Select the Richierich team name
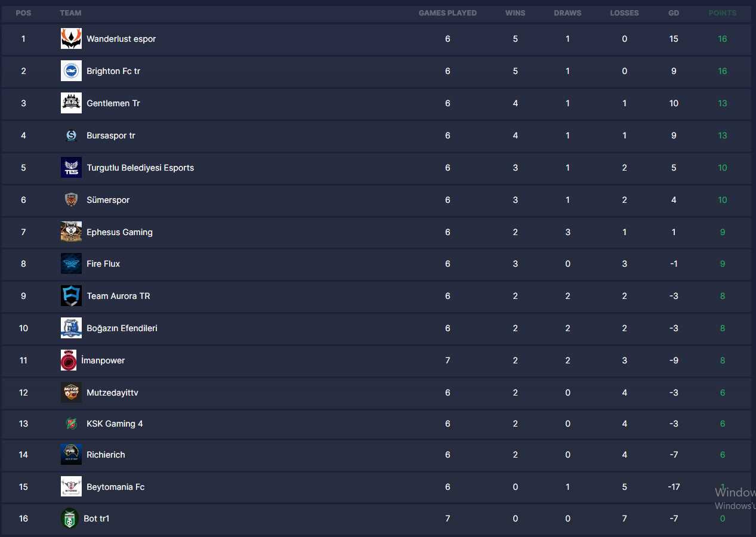 tap(106, 455)
